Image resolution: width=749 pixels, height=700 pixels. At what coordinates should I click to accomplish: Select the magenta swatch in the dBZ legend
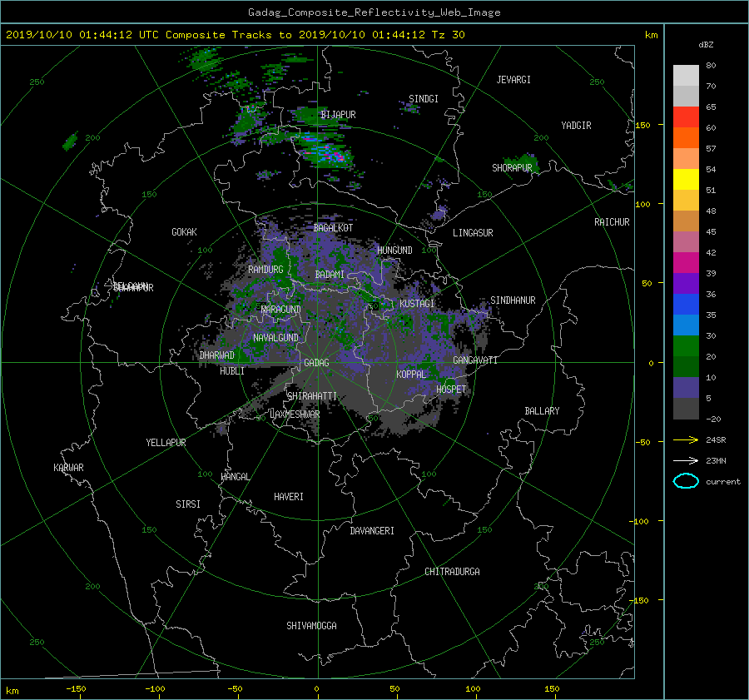pos(686,262)
